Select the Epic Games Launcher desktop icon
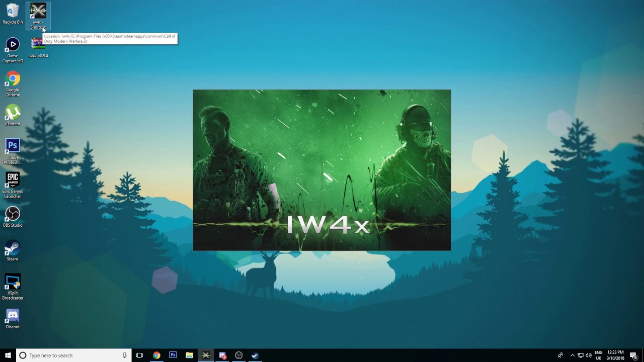The height and width of the screenshot is (362, 644). click(x=13, y=185)
